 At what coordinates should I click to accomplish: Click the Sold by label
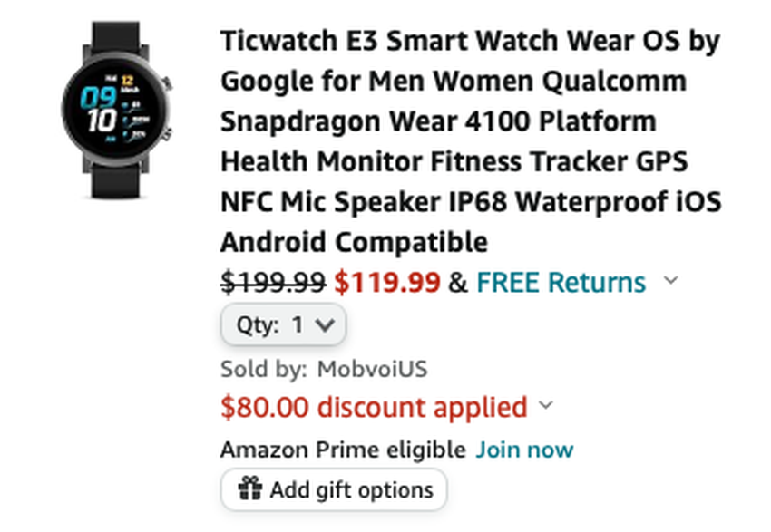tap(264, 369)
